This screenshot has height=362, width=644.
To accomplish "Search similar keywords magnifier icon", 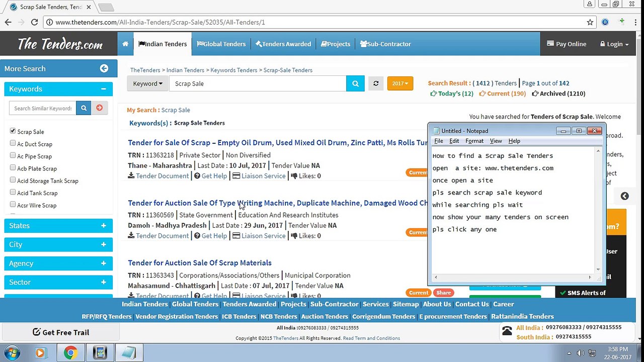I will (84, 108).
